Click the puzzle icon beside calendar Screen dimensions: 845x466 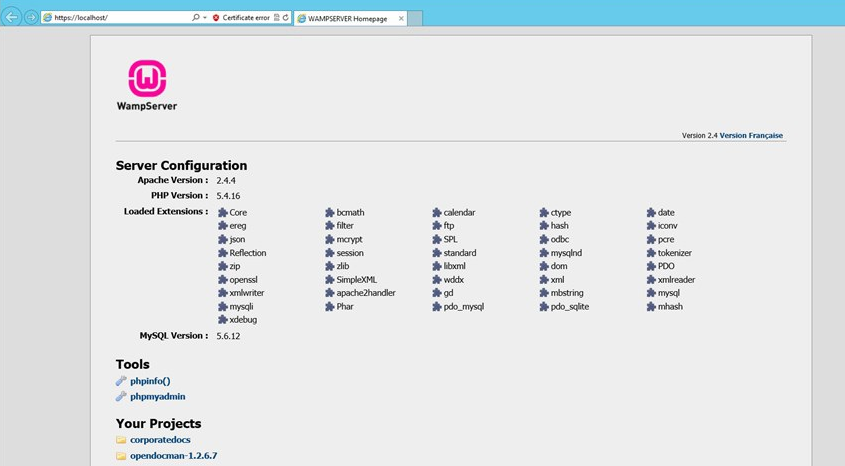pyautogui.click(x=437, y=212)
